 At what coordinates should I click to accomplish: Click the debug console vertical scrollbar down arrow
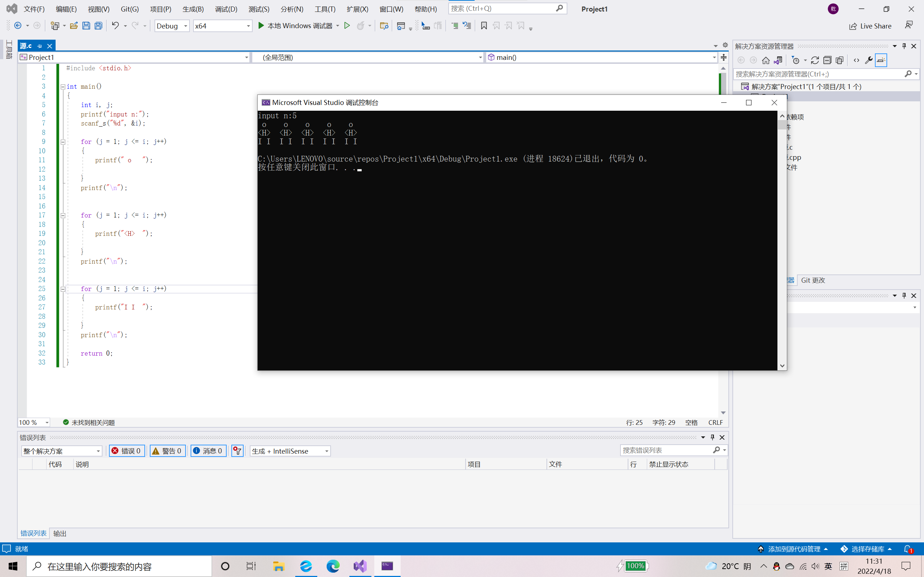point(782,366)
